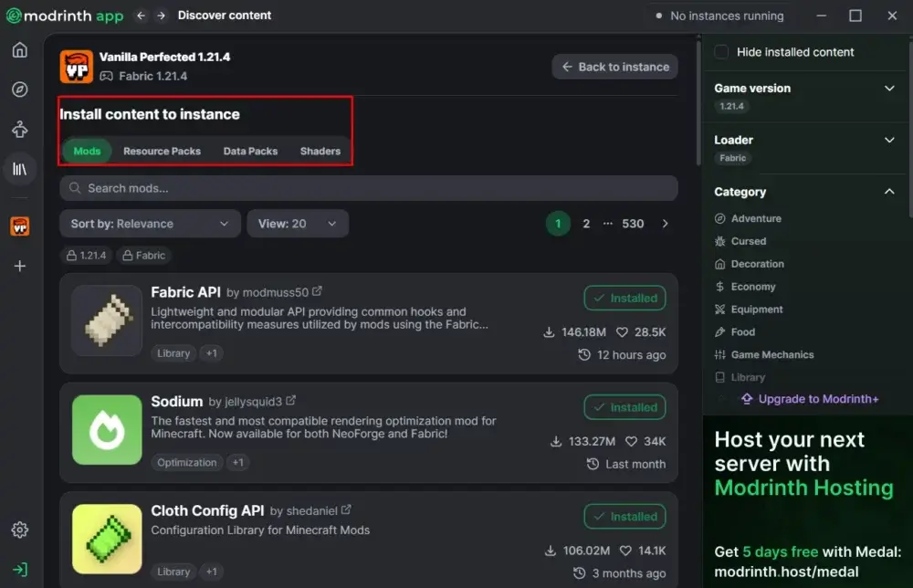
Task: Select the Vanilla Perfected instance sidebar icon
Action: [x=19, y=226]
